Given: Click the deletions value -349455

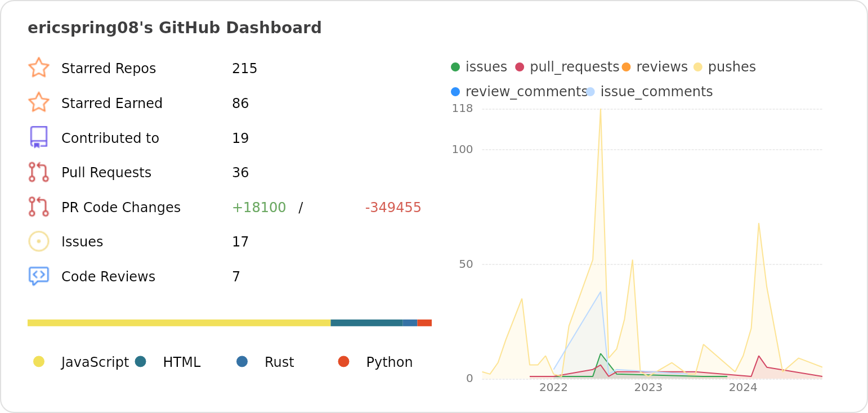Looking at the screenshot, I should pyautogui.click(x=393, y=208).
